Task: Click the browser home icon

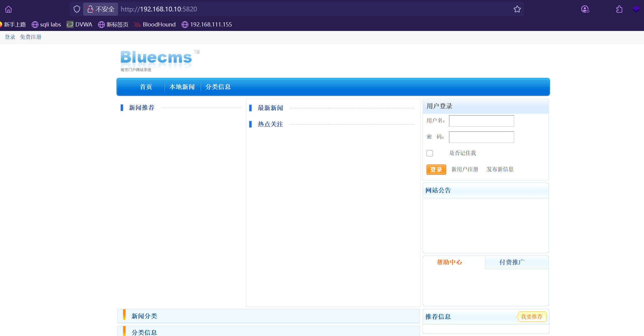Action: point(8,9)
